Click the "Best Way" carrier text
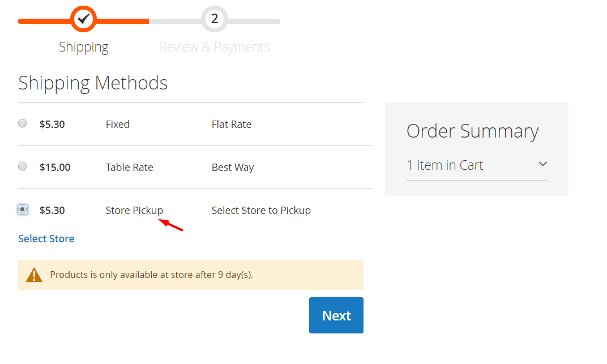 pos(233,168)
